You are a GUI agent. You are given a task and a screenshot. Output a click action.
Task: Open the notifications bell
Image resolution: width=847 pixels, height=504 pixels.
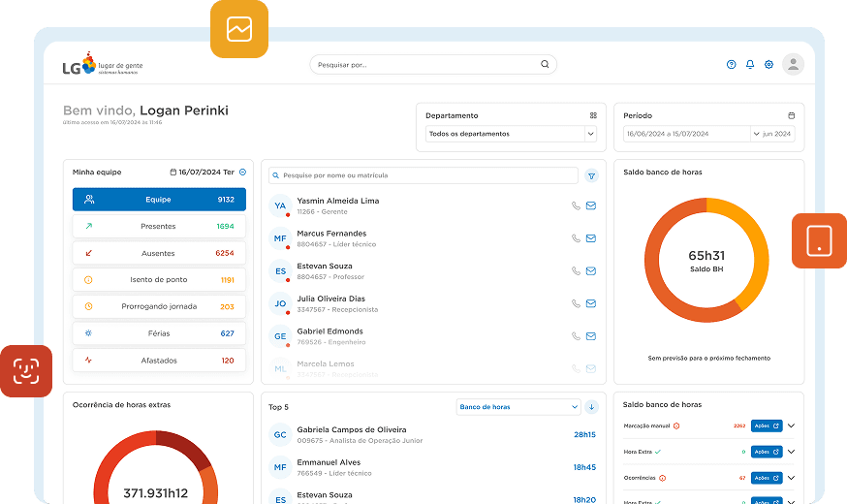(749, 65)
